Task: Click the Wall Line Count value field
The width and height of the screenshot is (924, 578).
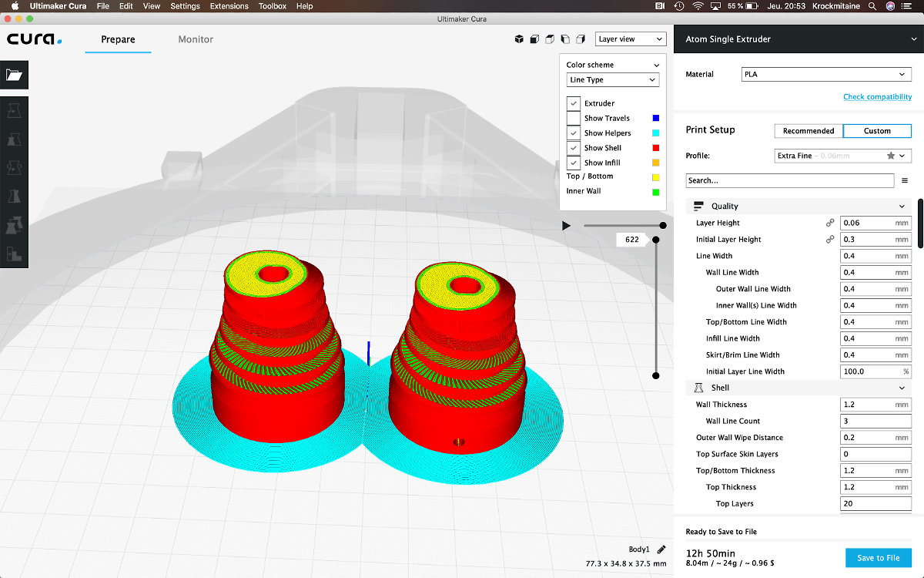Action: coord(875,421)
